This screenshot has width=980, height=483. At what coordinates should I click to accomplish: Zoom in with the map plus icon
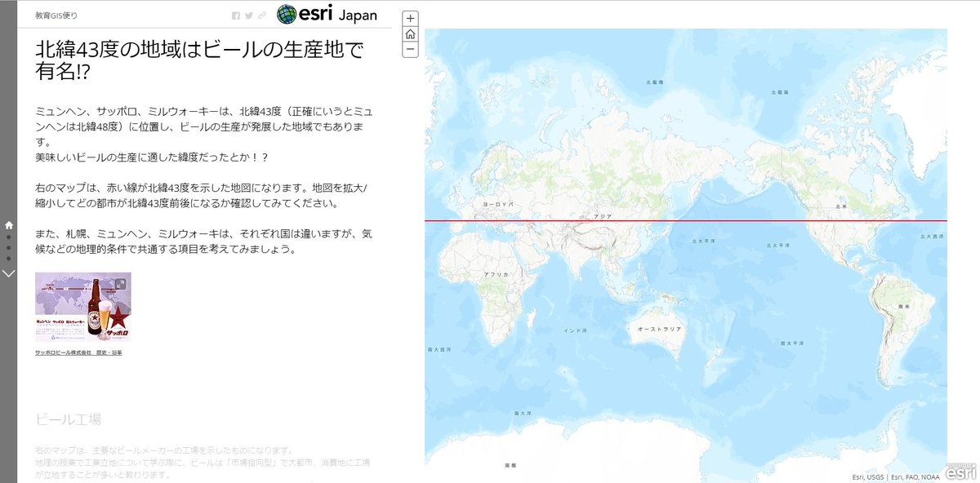(x=409, y=18)
